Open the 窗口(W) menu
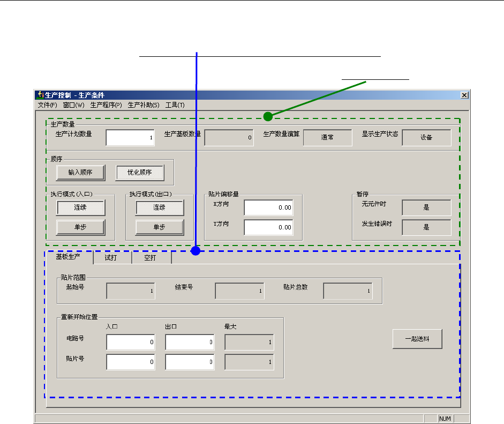 click(x=73, y=105)
